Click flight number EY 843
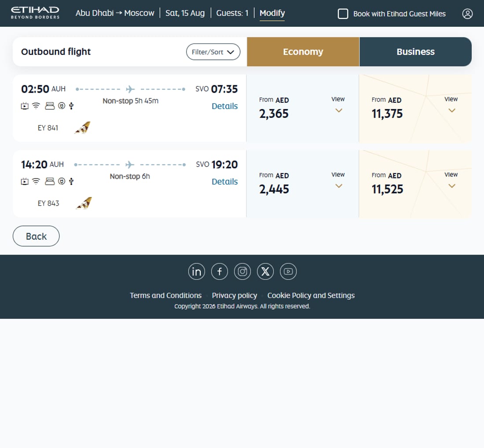The image size is (484, 448). click(48, 203)
